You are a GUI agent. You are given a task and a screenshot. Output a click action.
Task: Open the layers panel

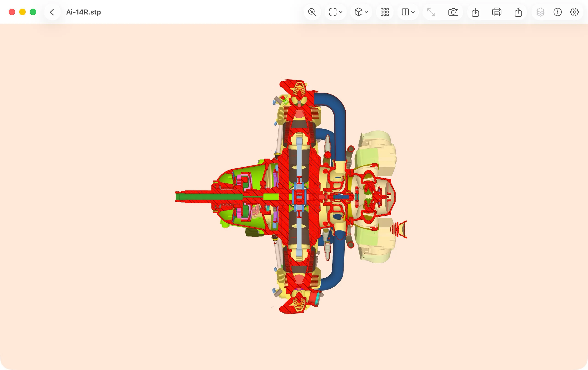(x=540, y=12)
